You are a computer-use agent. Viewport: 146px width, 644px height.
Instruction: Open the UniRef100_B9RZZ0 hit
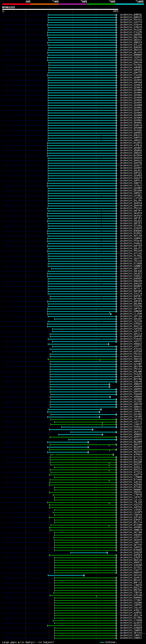[x=131, y=17]
